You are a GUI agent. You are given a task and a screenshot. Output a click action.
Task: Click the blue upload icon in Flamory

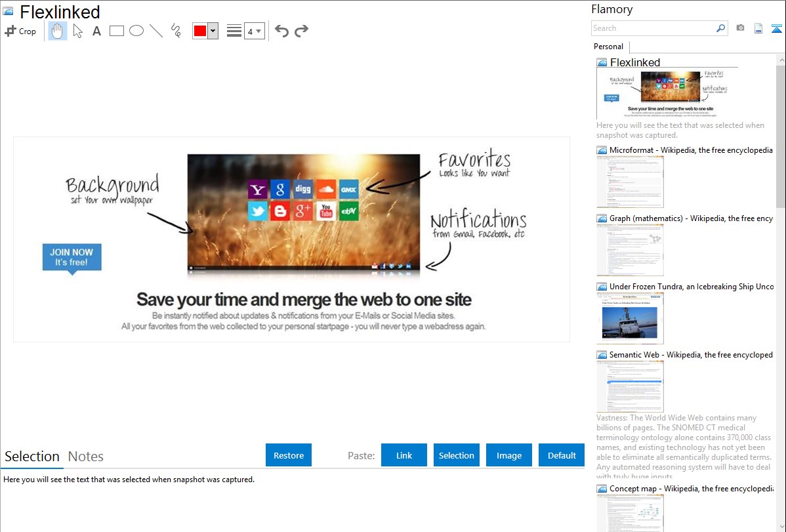[776, 28]
